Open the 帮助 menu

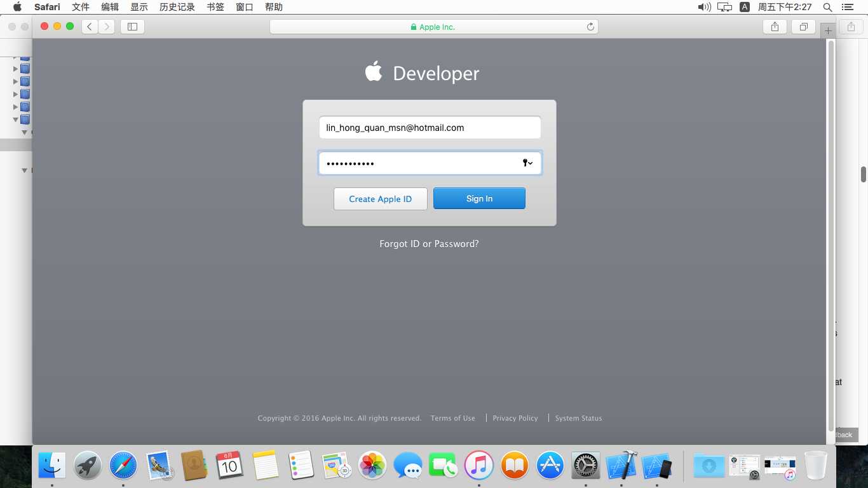(274, 7)
